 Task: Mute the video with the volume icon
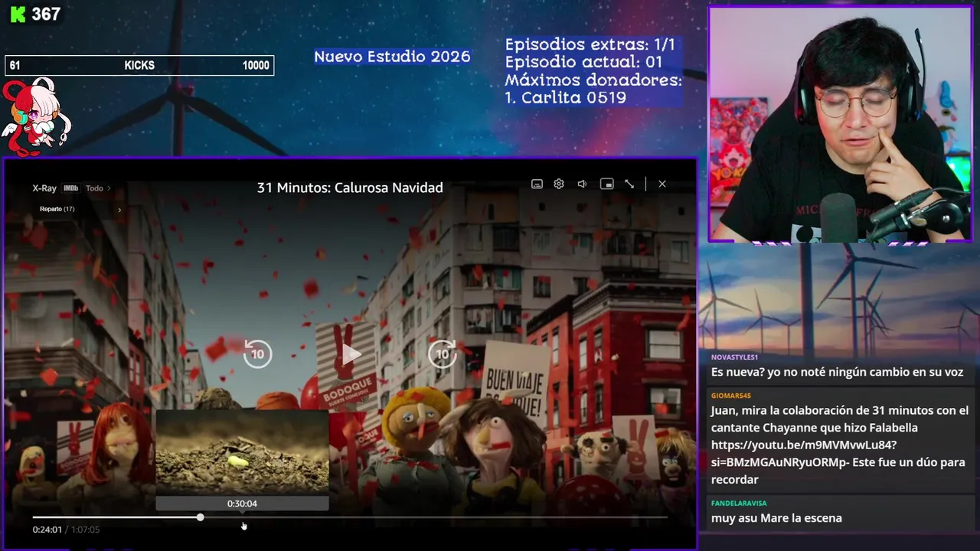coord(582,184)
